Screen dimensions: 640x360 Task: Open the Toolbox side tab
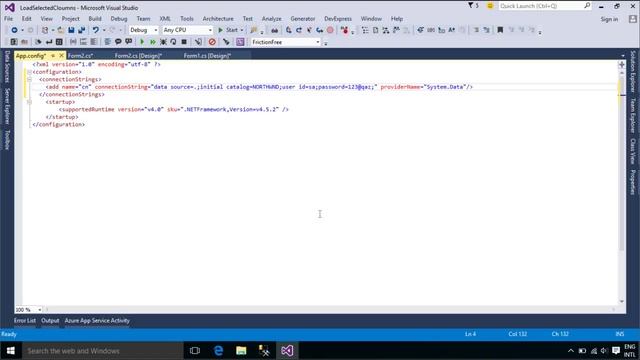[x=7, y=140]
